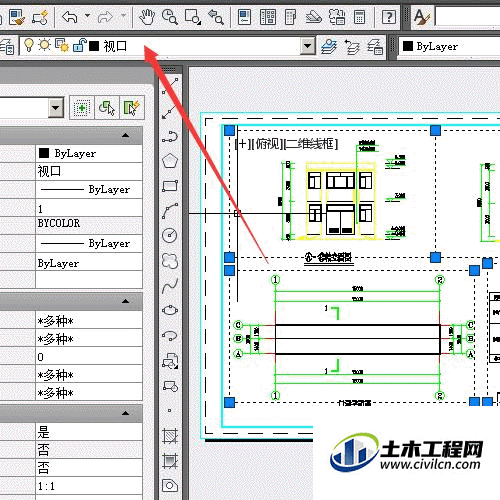Viewport: 500px width, 500px height.
Task: Click the 是 property value
Action: (89, 432)
